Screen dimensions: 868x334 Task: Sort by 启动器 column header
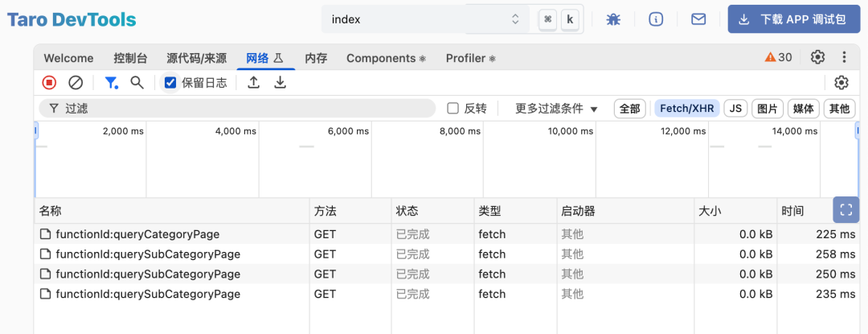(625, 211)
